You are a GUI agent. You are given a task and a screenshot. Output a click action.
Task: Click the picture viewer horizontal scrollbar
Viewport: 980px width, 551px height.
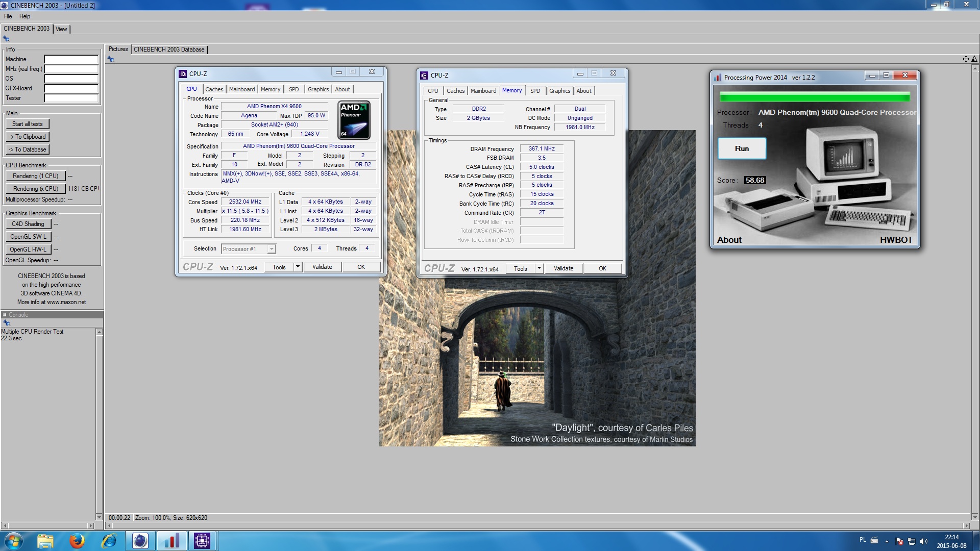tap(537, 525)
